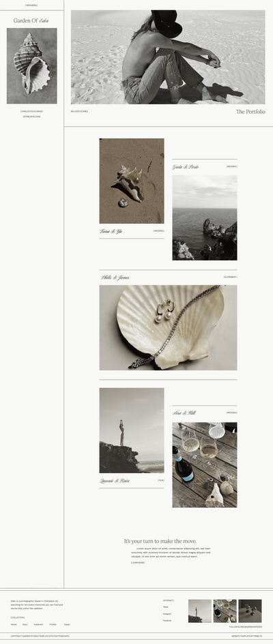Viewport: 273px width, 644px height.
Task: Open the Inquire footer link
Action: (x=67, y=624)
